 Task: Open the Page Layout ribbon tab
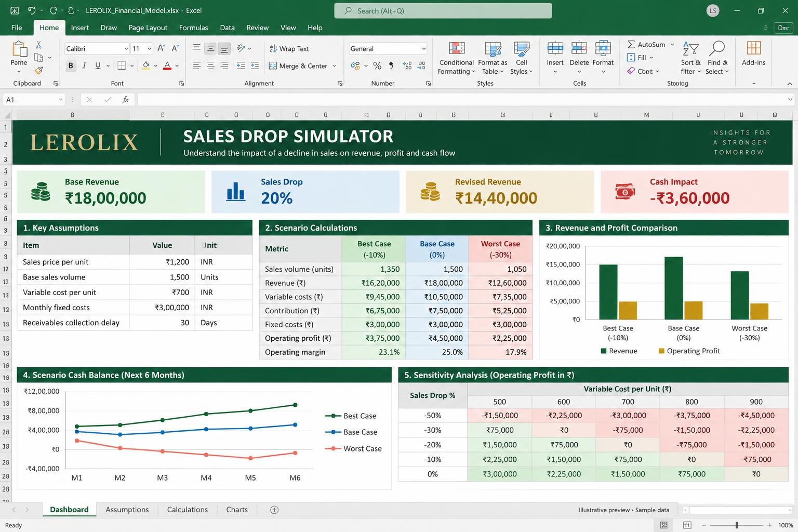148,28
